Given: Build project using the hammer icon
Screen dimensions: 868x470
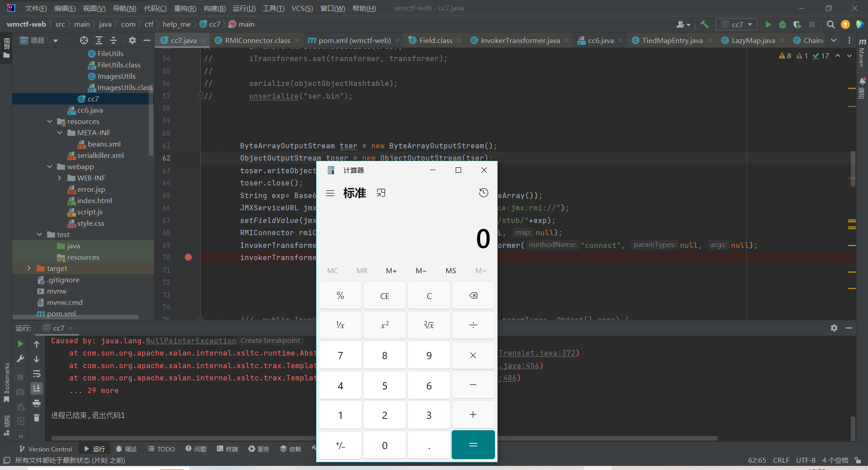Looking at the screenshot, I should coord(704,24).
